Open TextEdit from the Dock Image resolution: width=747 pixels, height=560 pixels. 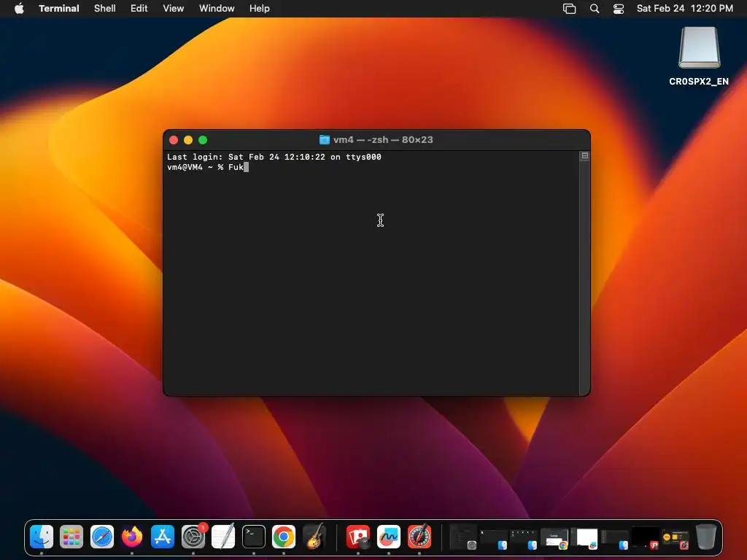223,537
